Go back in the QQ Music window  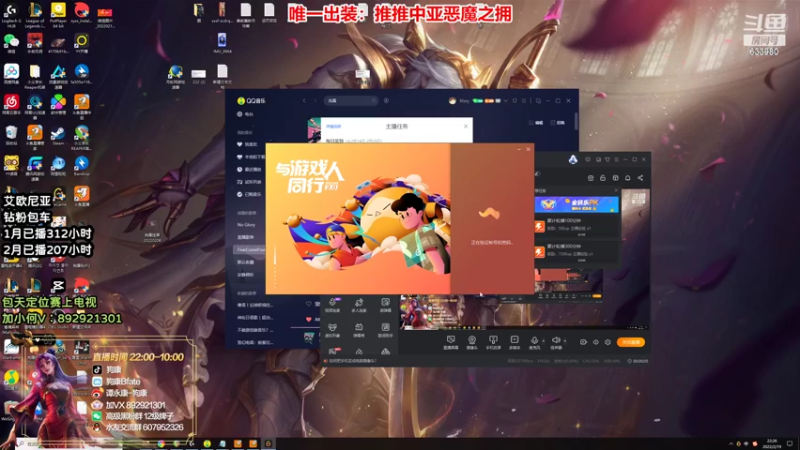(304, 101)
